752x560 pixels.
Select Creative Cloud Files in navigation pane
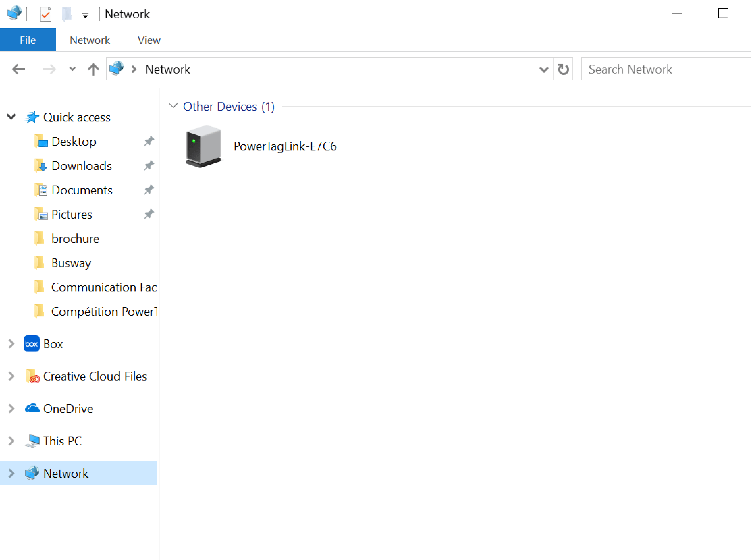coord(95,376)
